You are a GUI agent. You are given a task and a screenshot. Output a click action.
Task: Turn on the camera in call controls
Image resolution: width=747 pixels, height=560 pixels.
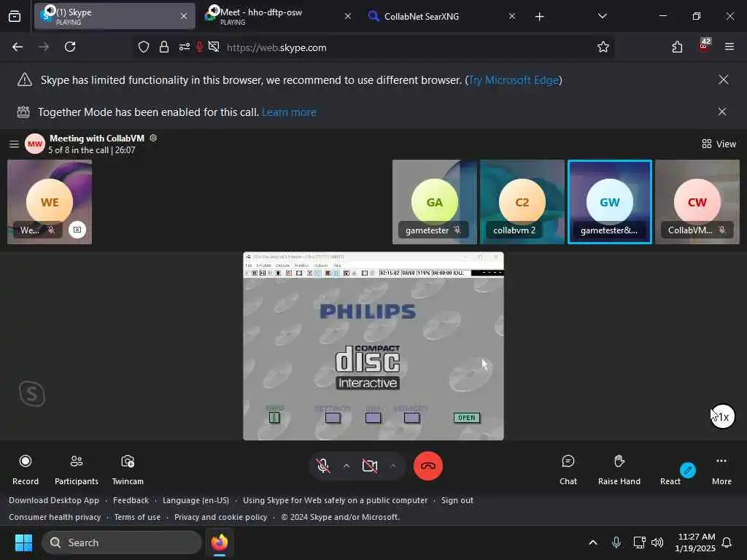(x=370, y=466)
